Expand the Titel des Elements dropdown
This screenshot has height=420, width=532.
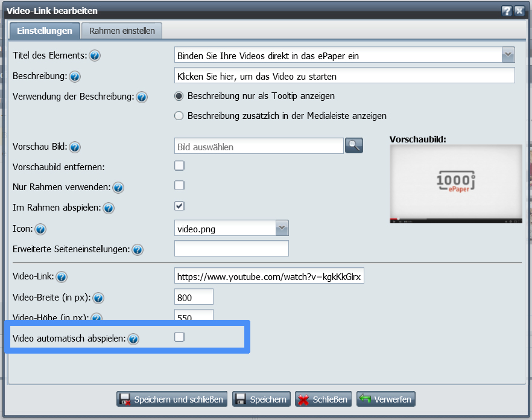[x=508, y=55]
